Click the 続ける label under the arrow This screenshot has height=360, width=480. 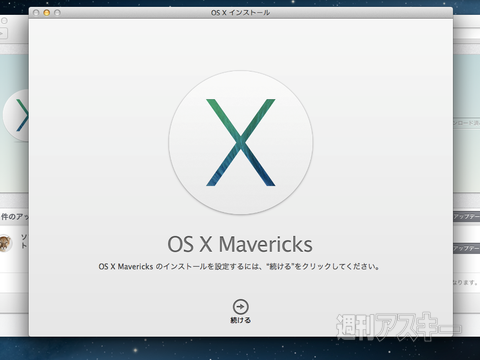tap(240, 320)
